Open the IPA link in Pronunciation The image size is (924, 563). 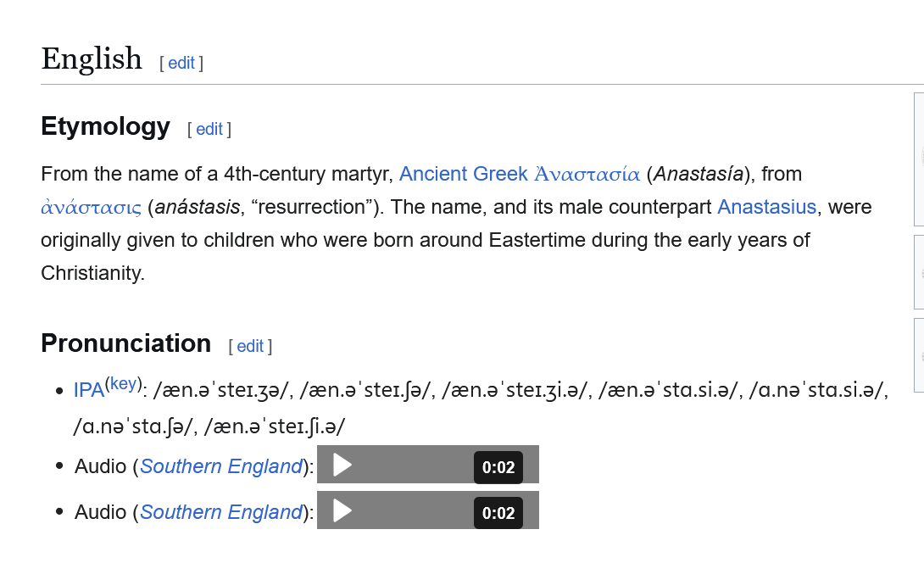[89, 390]
